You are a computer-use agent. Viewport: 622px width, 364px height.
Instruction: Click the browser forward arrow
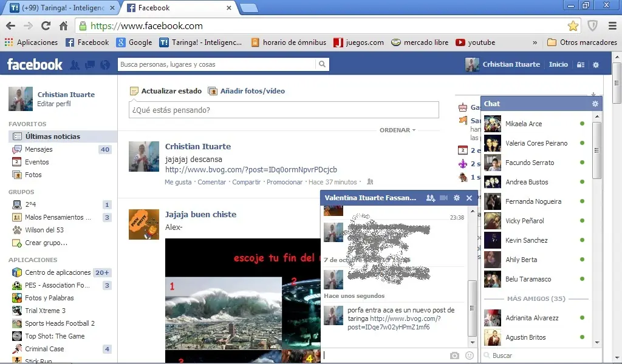coord(28,26)
